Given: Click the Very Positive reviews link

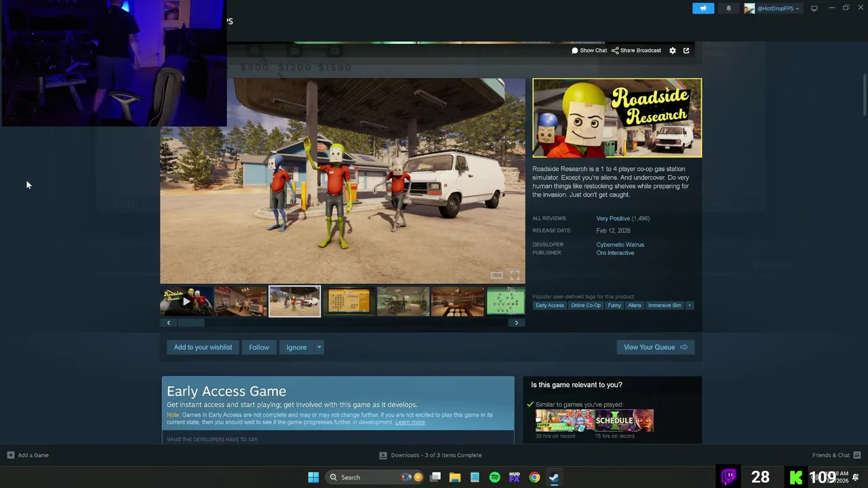Looking at the screenshot, I should 613,218.
